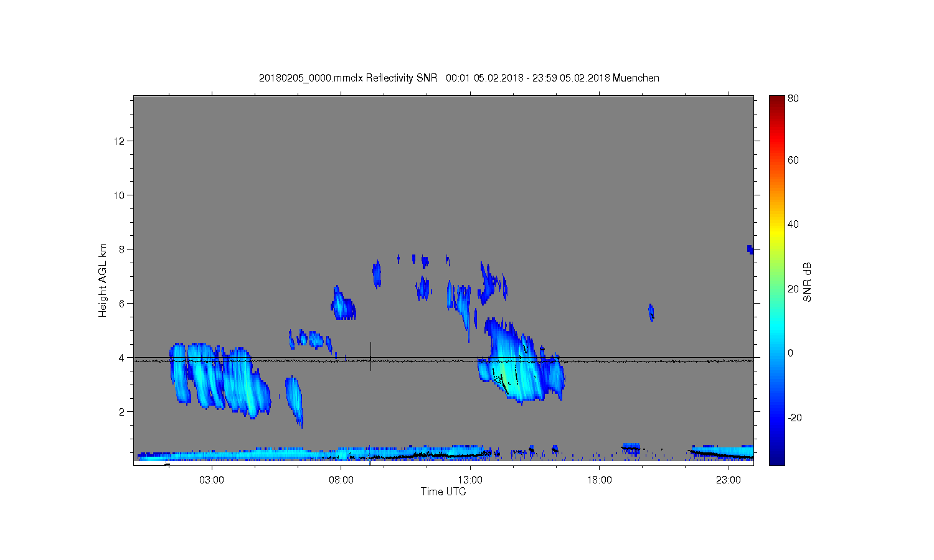Click the vertical spike on the 4 km line

click(370, 357)
